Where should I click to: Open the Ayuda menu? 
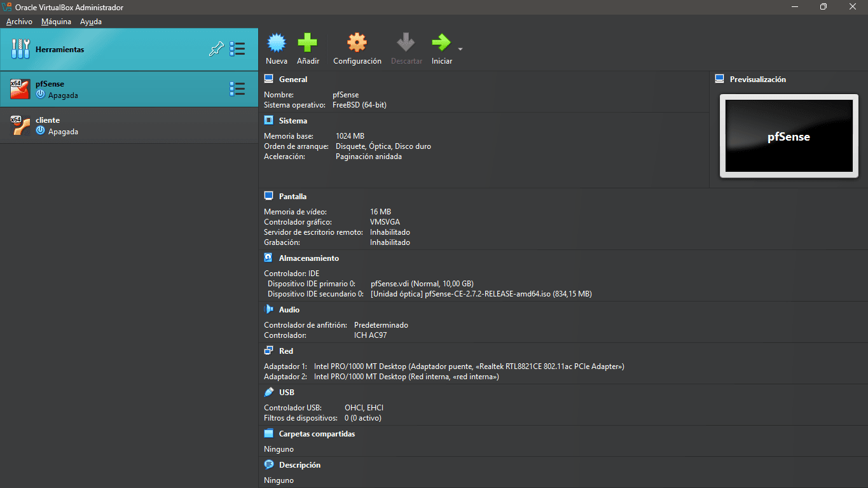[91, 22]
